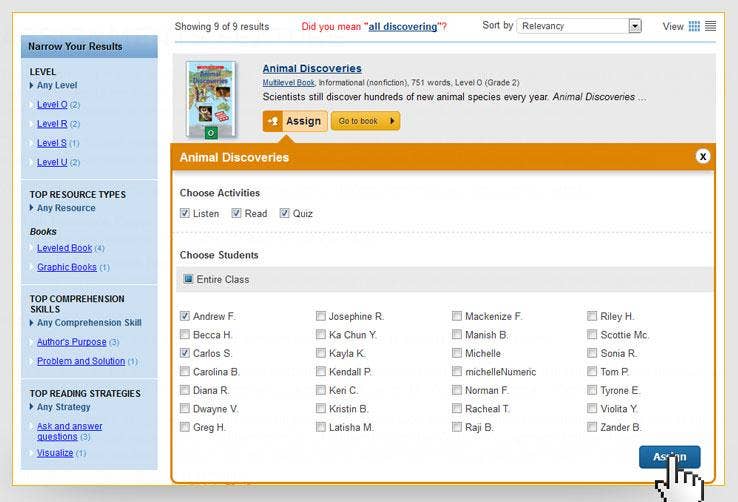
Task: Check student Norman F.
Action: 457,390
